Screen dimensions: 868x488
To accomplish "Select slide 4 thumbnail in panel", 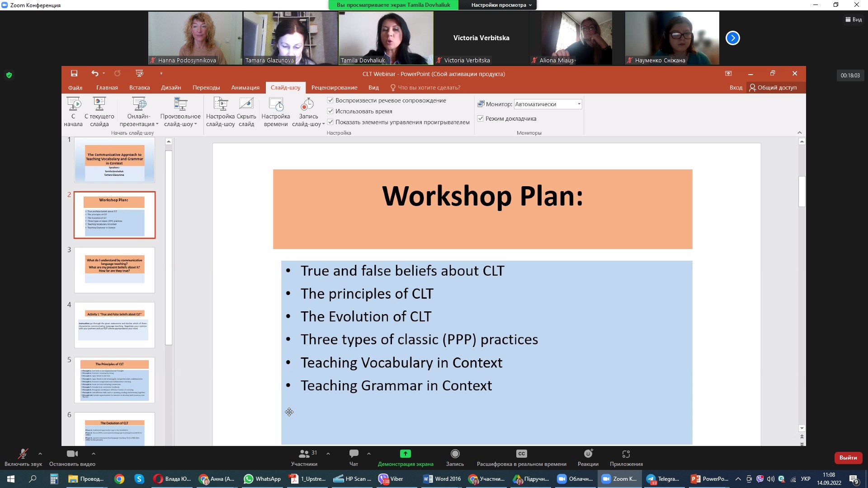I will pyautogui.click(x=114, y=325).
